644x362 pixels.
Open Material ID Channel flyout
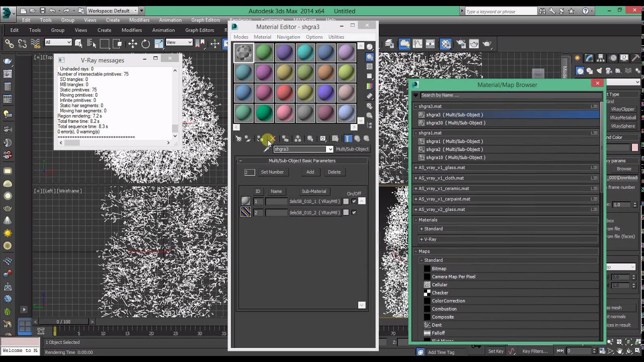click(x=323, y=139)
